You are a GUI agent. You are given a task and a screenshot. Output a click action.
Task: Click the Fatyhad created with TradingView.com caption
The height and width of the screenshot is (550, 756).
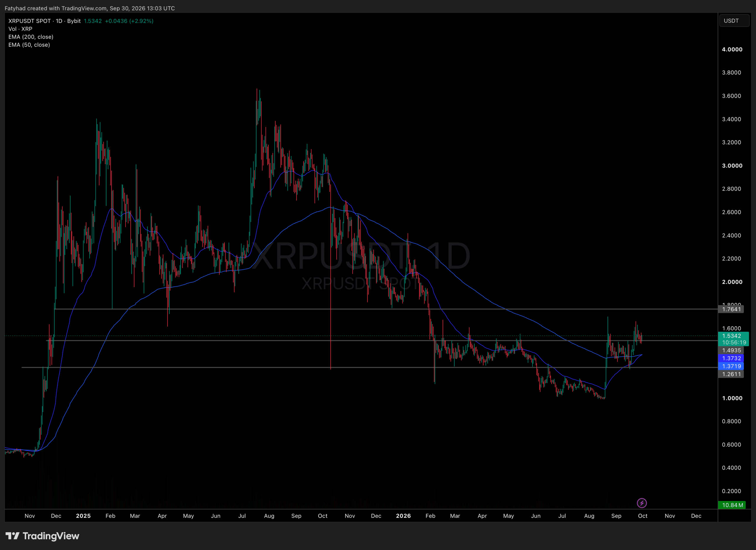coord(90,8)
